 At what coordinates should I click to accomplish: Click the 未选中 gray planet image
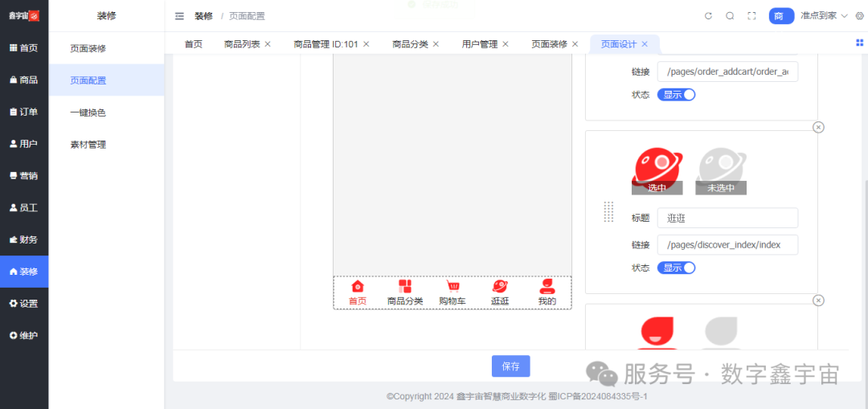click(721, 171)
